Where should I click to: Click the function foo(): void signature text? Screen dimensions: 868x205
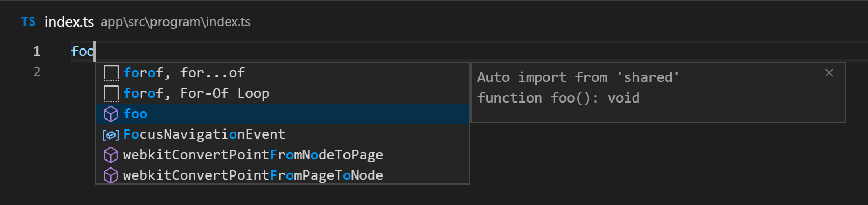coord(558,98)
